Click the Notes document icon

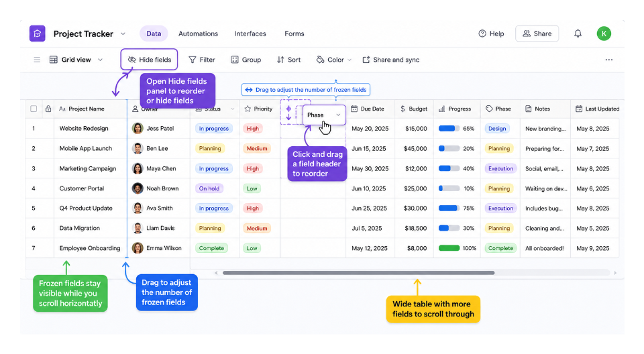coord(528,109)
